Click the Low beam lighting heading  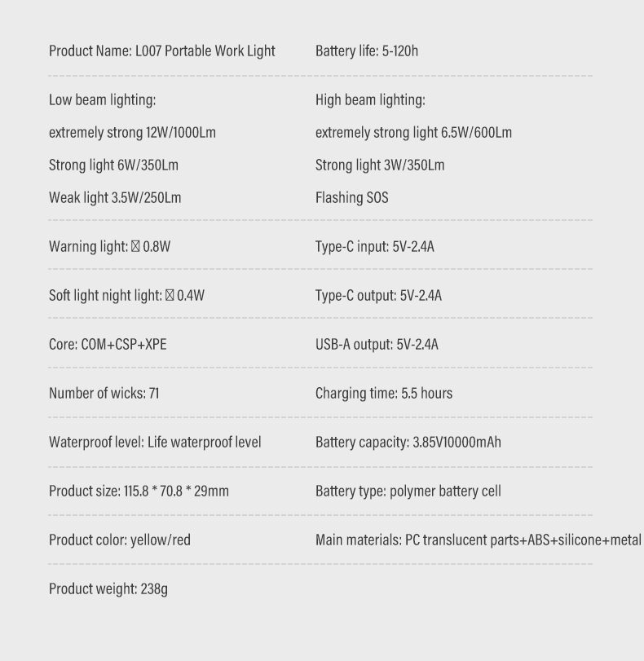(x=103, y=100)
